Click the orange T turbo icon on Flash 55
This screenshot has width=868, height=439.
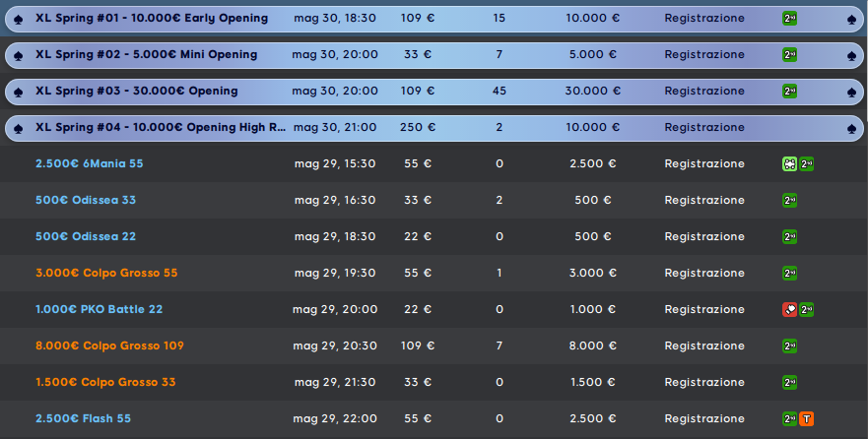pyautogui.click(x=807, y=418)
